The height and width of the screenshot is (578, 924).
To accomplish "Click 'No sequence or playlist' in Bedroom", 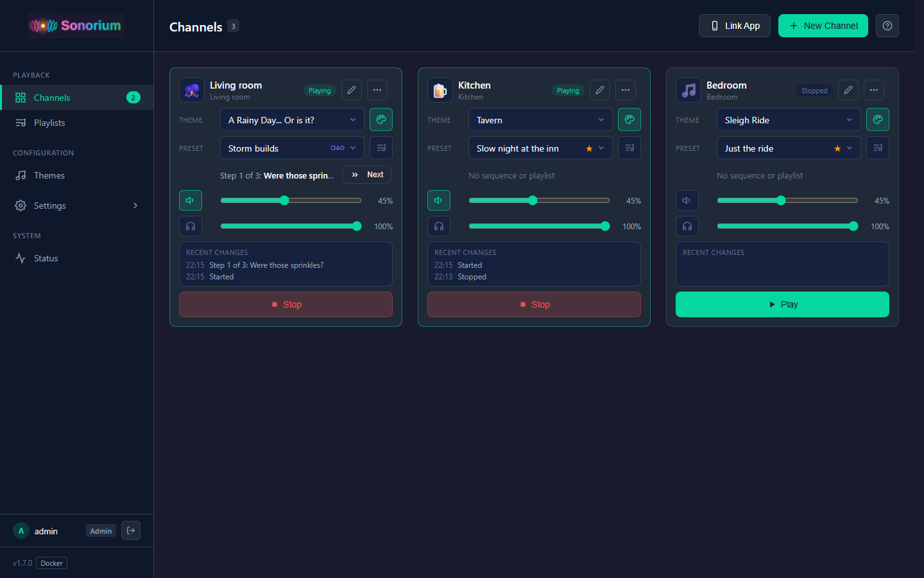I will click(760, 175).
